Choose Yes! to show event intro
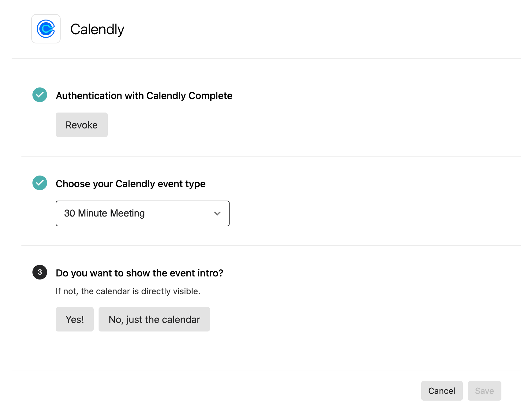The width and height of the screenshot is (532, 411). click(75, 319)
